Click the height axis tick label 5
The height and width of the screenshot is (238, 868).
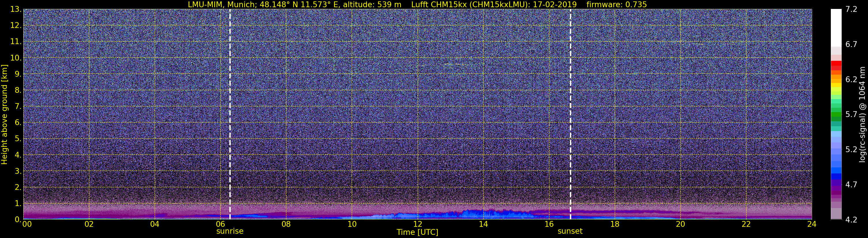[18, 139]
